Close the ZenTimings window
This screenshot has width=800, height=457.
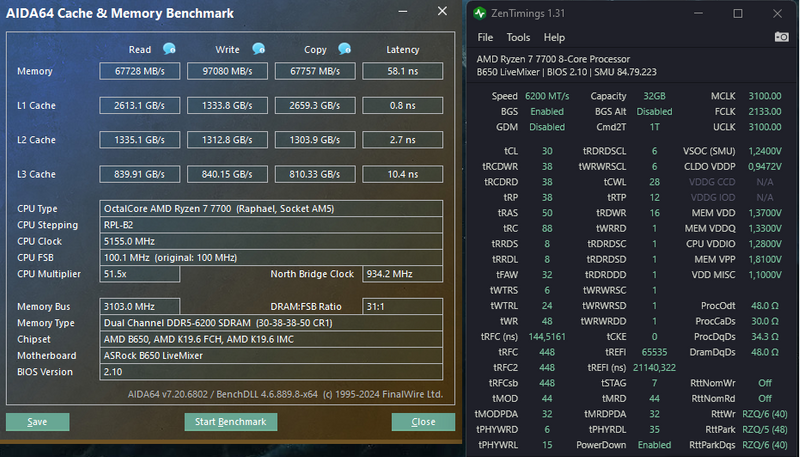click(777, 14)
